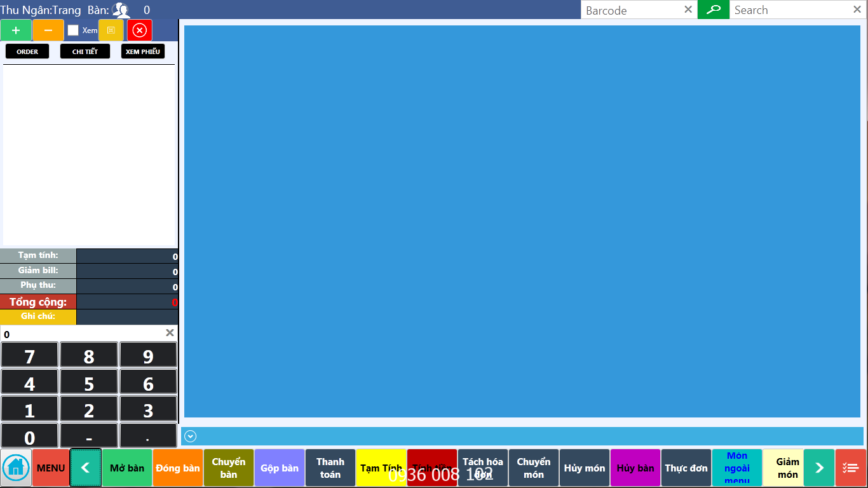The width and height of the screenshot is (868, 488).
Task: Click the orange minus button
Action: (x=48, y=30)
